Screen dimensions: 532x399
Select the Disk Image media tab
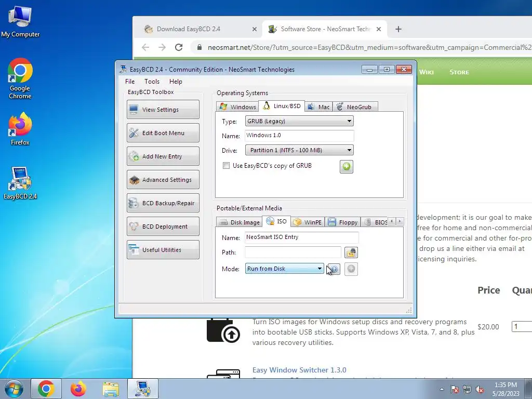tap(239, 222)
